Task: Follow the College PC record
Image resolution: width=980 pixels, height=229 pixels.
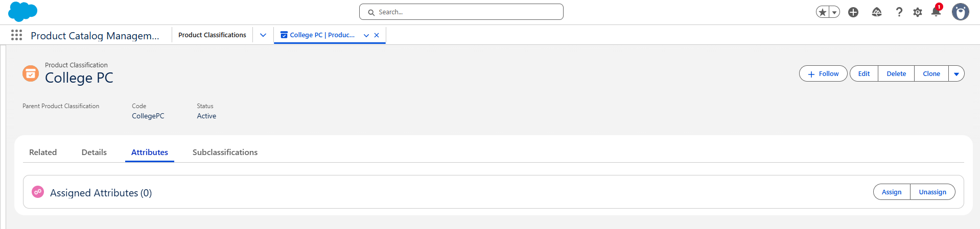Action: (823, 74)
